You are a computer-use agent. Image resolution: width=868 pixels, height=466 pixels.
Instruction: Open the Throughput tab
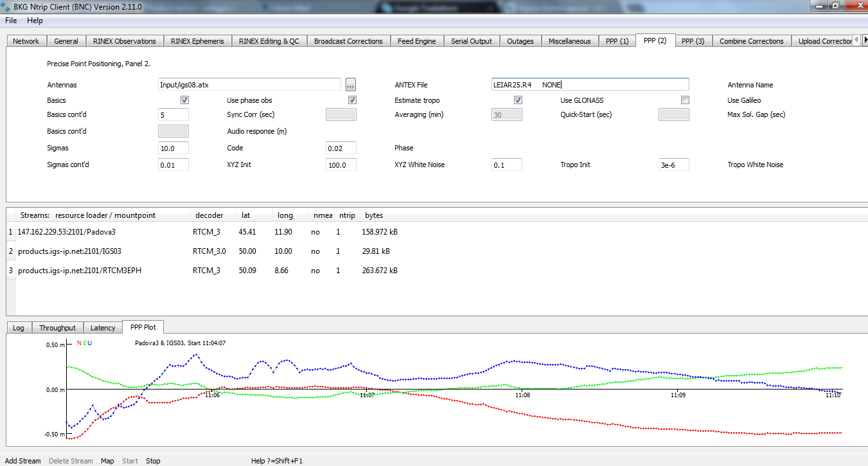[x=57, y=328]
